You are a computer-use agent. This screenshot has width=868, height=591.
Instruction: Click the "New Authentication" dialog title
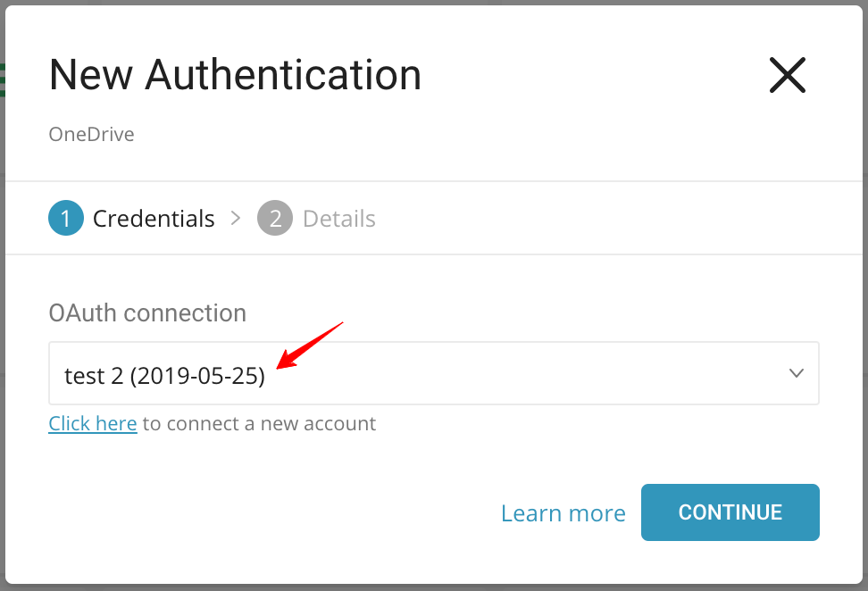click(x=235, y=75)
